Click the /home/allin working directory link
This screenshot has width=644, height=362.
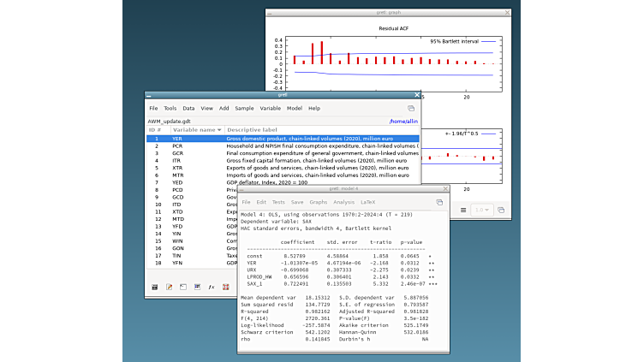click(403, 122)
